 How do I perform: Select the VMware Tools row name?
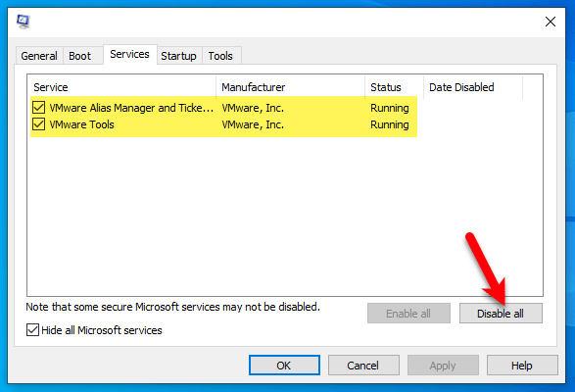coord(81,124)
